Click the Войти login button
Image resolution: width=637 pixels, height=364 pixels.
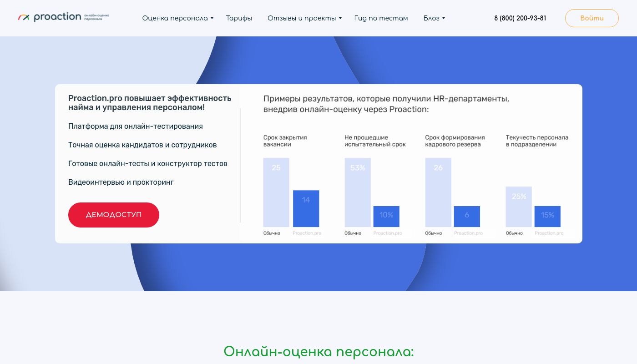pos(592,18)
